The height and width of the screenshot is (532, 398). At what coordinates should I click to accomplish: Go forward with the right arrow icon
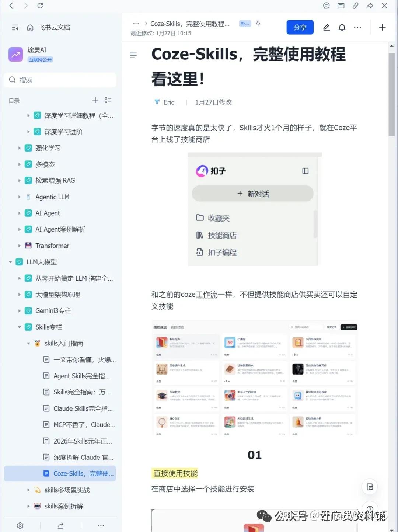[x=26, y=6]
